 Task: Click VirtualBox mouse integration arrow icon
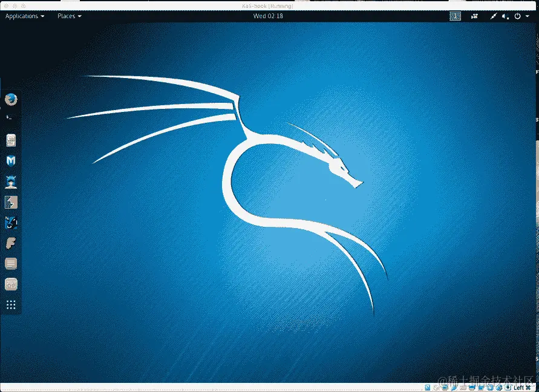[499, 388]
